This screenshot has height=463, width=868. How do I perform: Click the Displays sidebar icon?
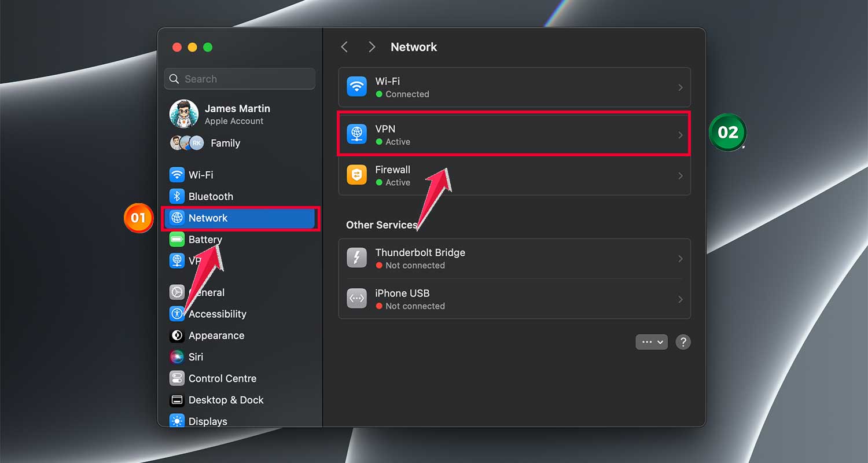(x=176, y=421)
